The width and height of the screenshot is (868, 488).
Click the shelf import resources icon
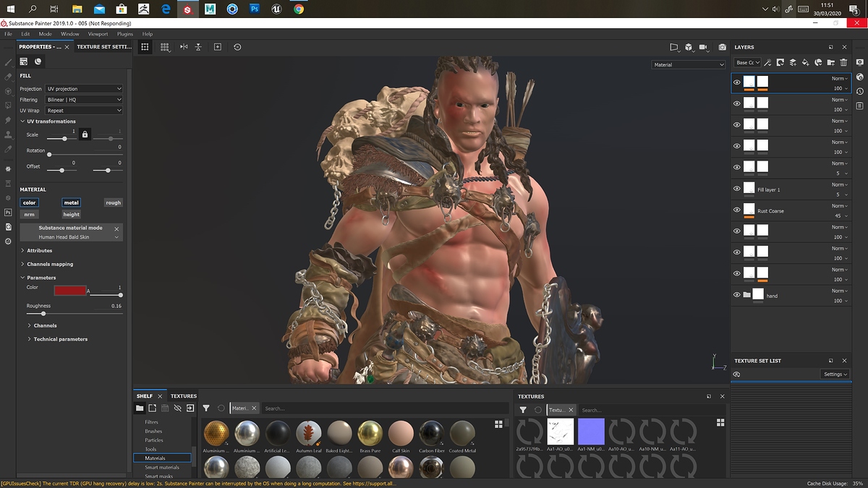[190, 408]
